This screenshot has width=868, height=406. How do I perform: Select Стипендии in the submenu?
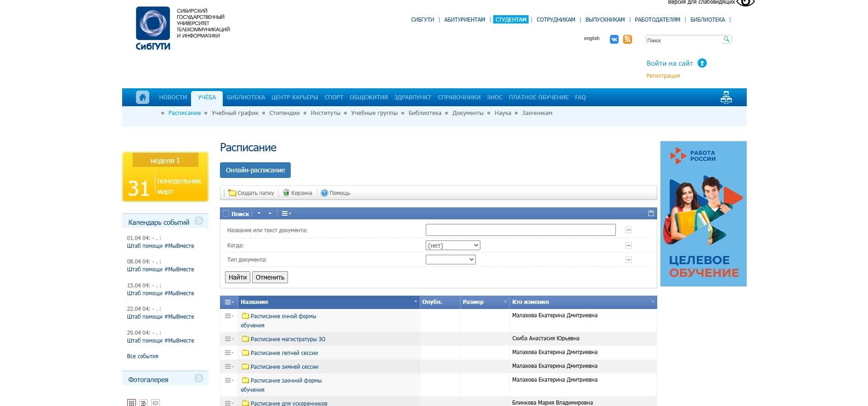(284, 113)
